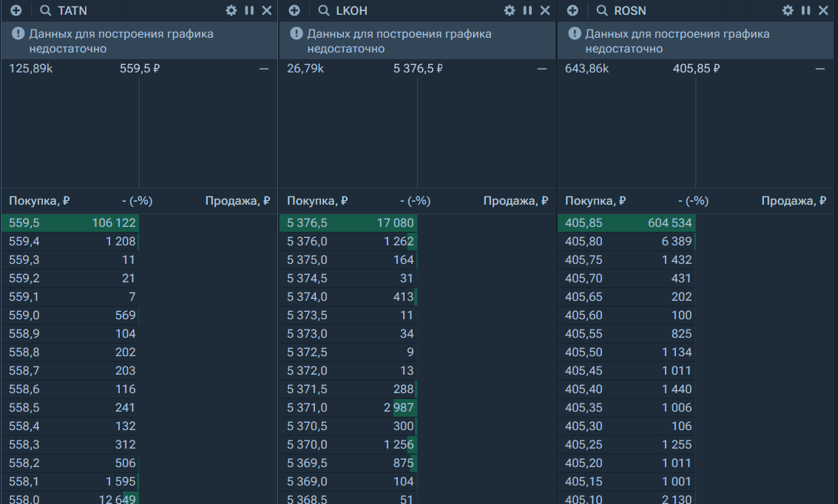Close the ROSN order book panel
The height and width of the screenshot is (504, 838).
coord(823,10)
